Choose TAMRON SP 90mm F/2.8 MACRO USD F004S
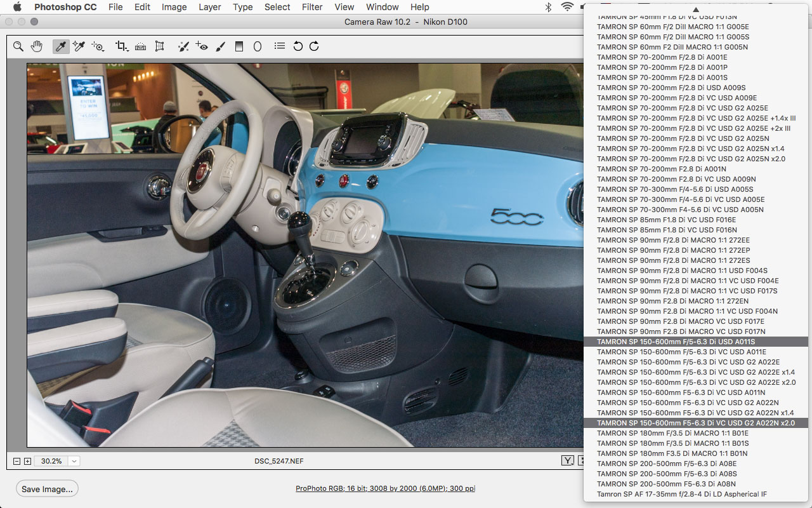 [x=696, y=271]
